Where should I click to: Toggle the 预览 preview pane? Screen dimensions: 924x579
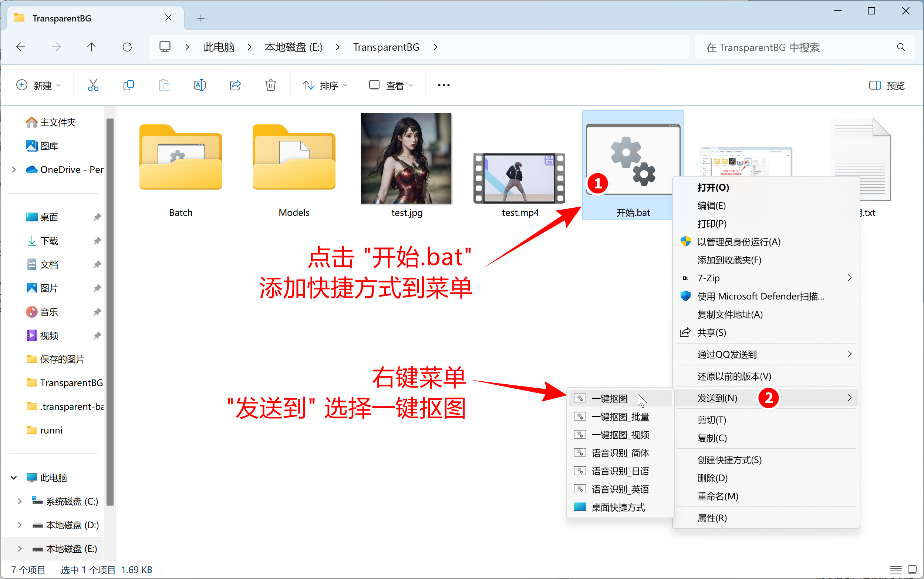tap(887, 85)
